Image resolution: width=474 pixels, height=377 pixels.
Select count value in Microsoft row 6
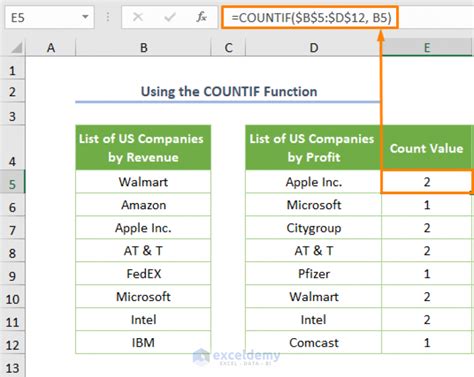[x=427, y=205]
